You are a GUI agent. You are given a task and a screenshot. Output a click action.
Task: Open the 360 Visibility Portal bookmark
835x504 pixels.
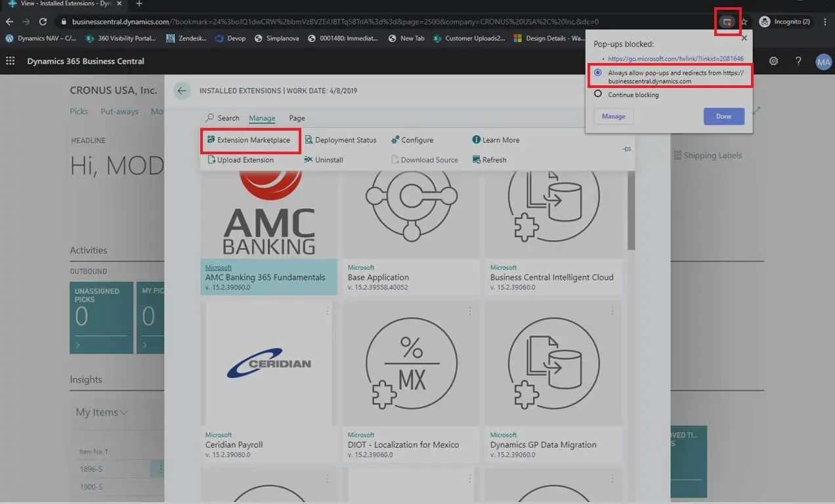(x=121, y=38)
